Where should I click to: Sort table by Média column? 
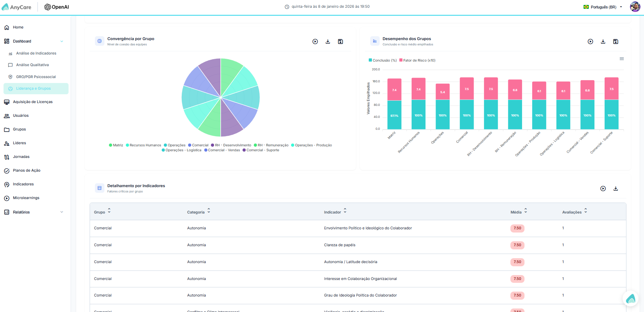coord(519,212)
